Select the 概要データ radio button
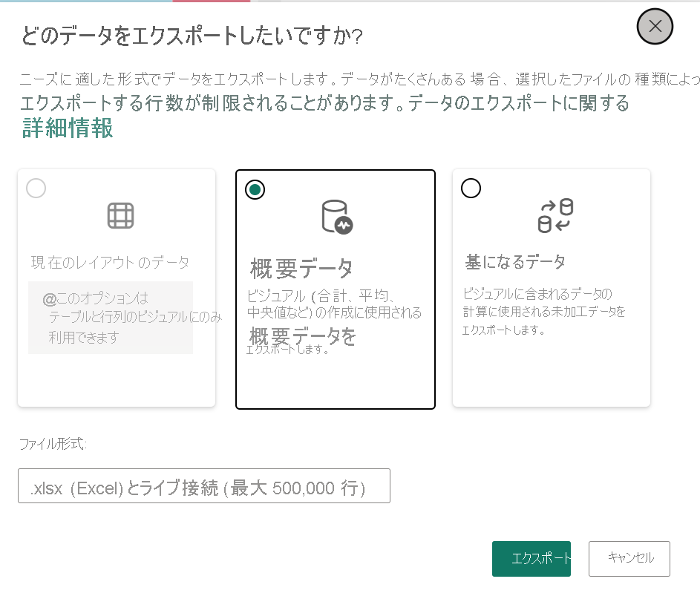700x596 pixels. point(255,190)
